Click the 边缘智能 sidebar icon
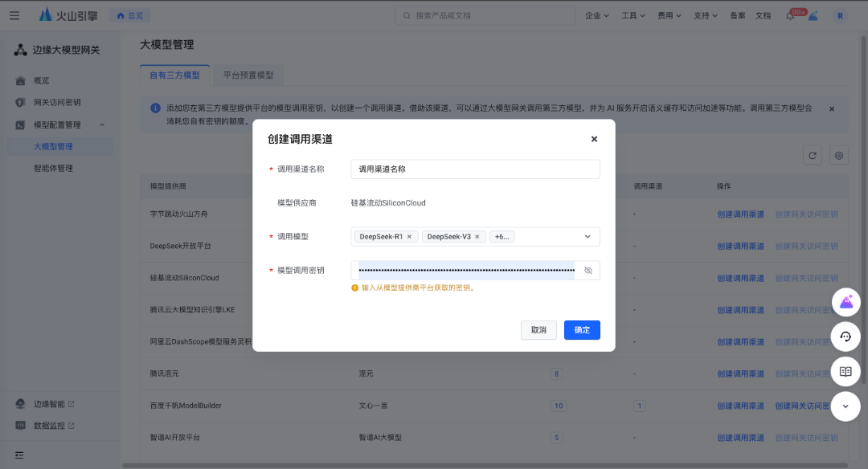Image resolution: width=868 pixels, height=469 pixels. click(x=20, y=404)
